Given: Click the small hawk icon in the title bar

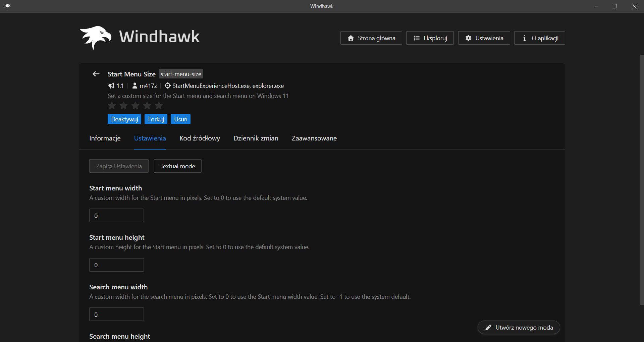Looking at the screenshot, I should pos(7,6).
